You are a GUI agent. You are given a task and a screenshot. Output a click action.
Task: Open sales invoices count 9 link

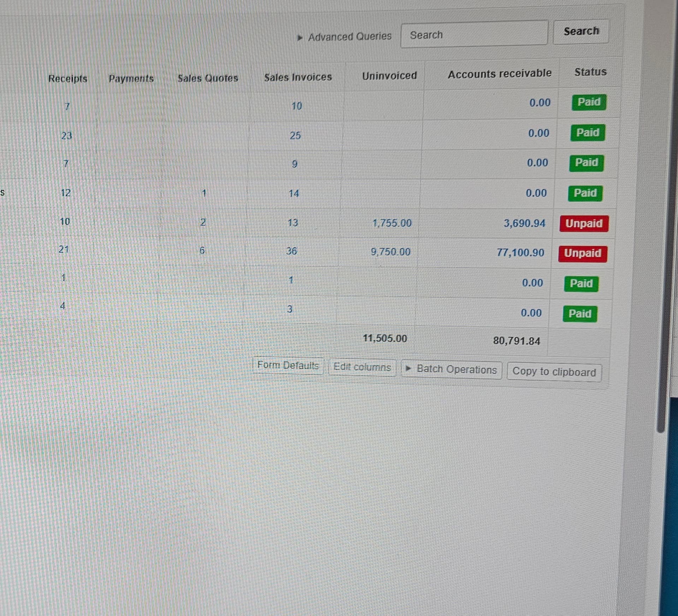pos(295,164)
